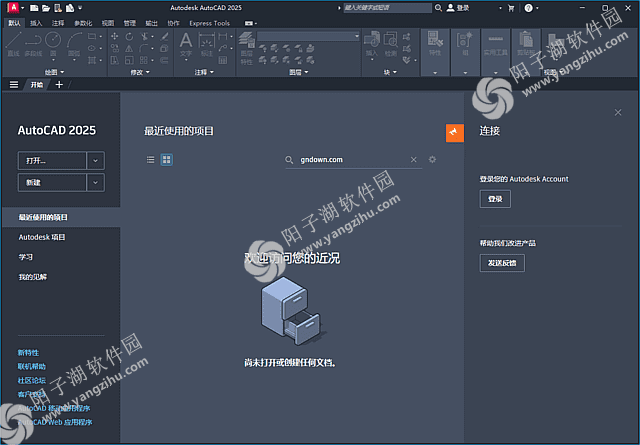Viewport: 640px width, 445px height.
Task: Expand the 打开 dropdown arrow
Action: coord(96,160)
